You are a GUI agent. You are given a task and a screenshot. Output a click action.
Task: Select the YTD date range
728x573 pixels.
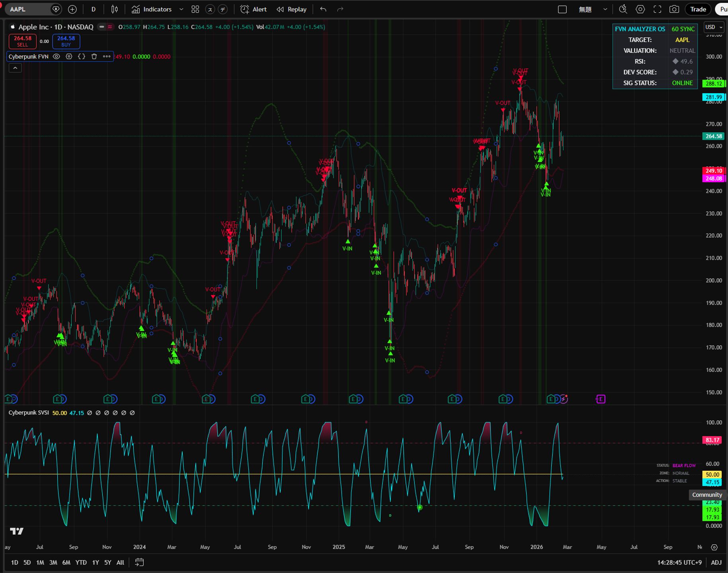[81, 562]
